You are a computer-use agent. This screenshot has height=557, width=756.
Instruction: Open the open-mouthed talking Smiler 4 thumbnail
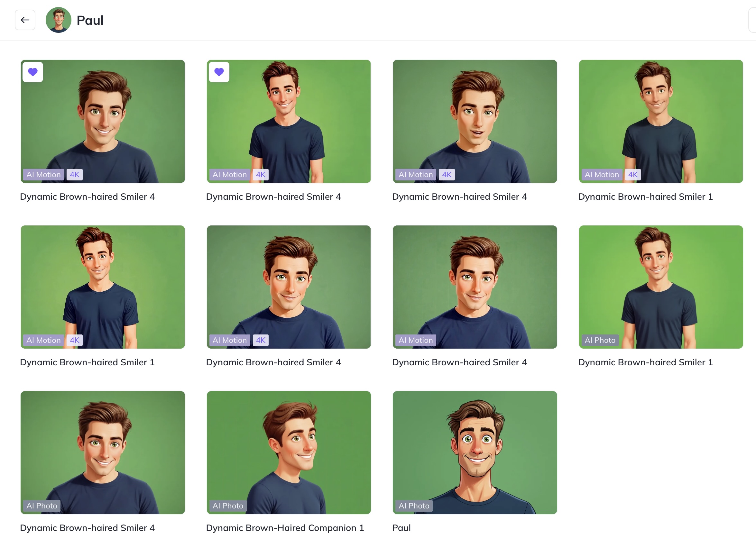(475, 121)
